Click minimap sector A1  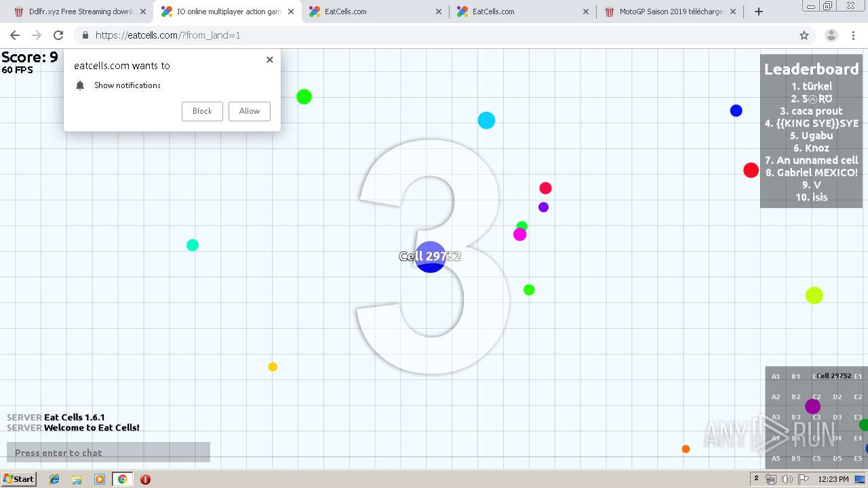pyautogui.click(x=776, y=376)
